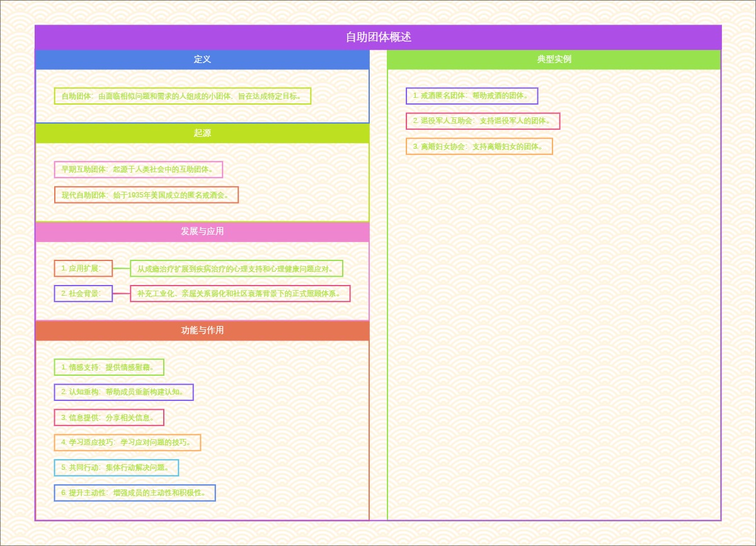Image resolution: width=756 pixels, height=546 pixels.
Task: Select the 补充工业化 description node
Action: tap(240, 294)
